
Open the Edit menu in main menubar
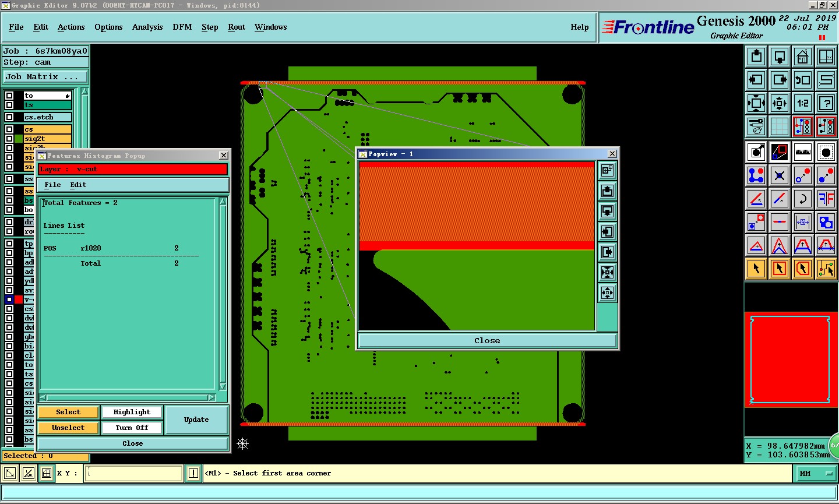tap(41, 27)
